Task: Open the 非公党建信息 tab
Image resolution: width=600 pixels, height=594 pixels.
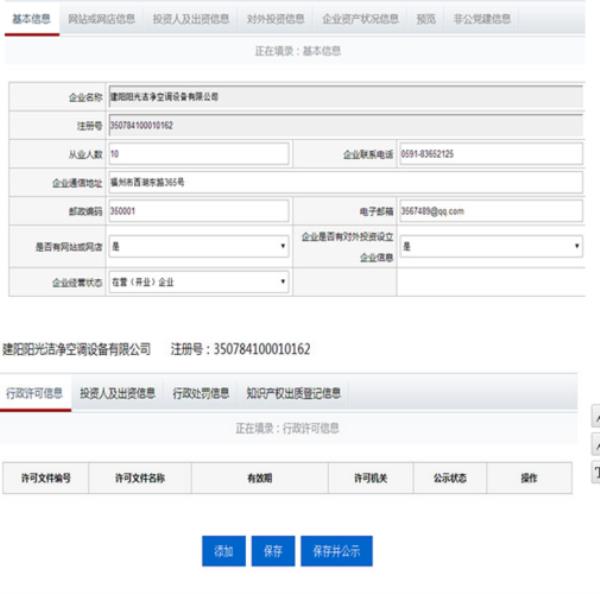Action: point(482,19)
